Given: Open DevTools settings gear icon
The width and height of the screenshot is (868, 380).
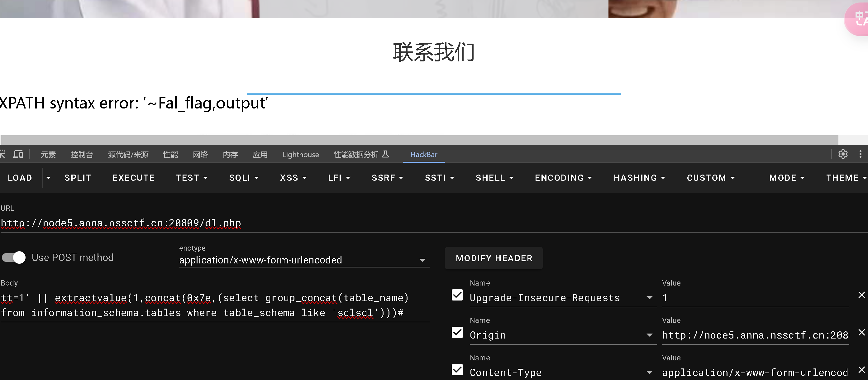Looking at the screenshot, I should (843, 154).
